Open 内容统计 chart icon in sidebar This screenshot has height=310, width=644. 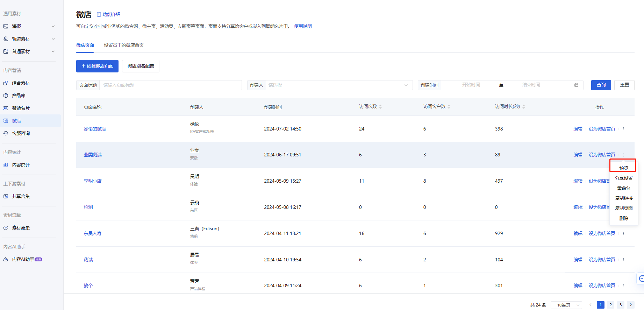(6, 165)
